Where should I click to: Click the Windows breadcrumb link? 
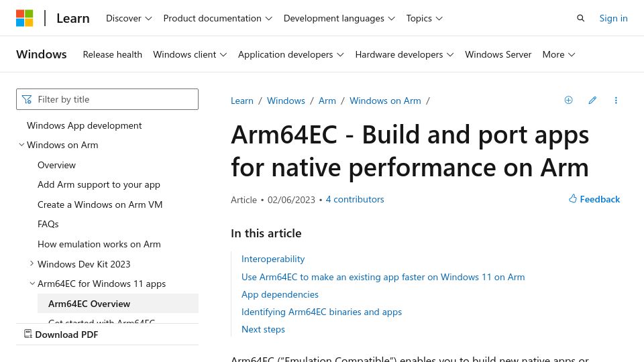[286, 101]
